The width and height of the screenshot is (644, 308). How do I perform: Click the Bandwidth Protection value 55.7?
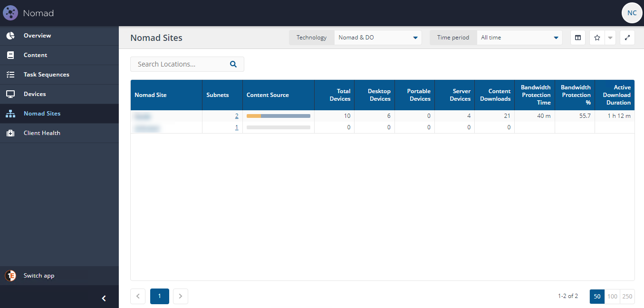point(585,116)
